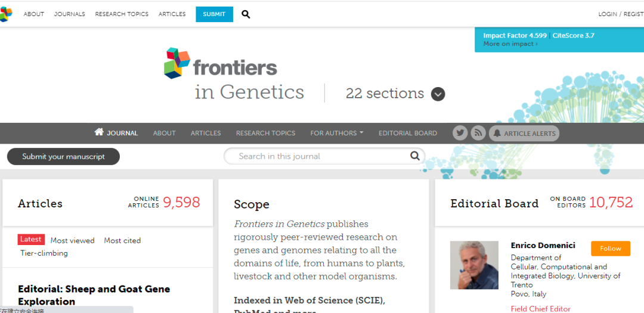Select the Latest articles filter
Screen dimensions: 644x313
click(x=31, y=239)
